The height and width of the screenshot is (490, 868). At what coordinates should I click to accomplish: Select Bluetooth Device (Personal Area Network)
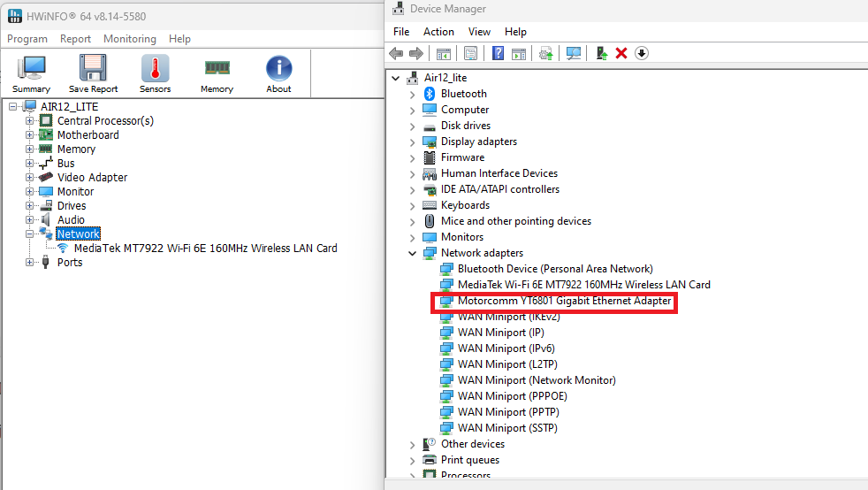[x=555, y=269]
